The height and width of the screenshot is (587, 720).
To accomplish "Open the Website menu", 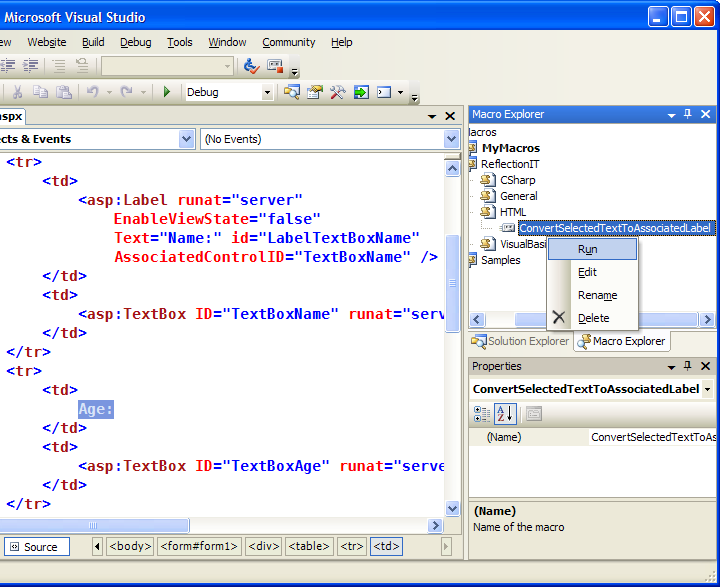I will pyautogui.click(x=47, y=42).
